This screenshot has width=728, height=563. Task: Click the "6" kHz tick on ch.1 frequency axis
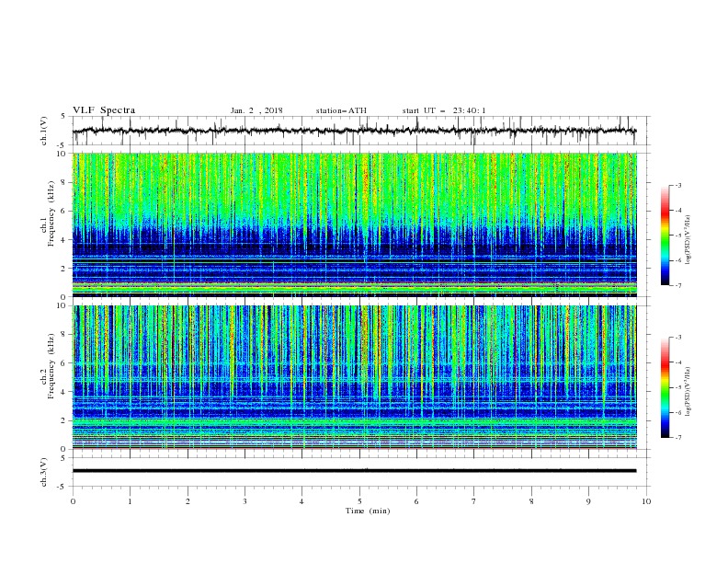tap(65, 211)
